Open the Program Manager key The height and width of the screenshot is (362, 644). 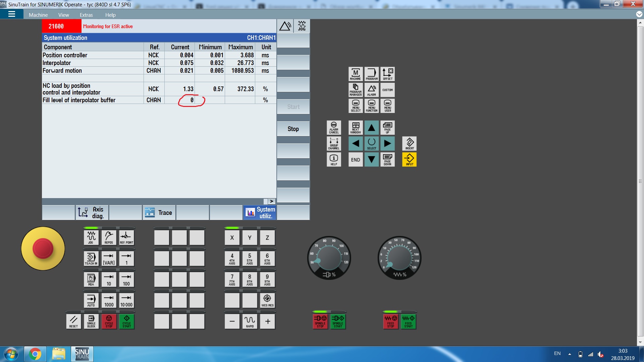[x=355, y=90]
